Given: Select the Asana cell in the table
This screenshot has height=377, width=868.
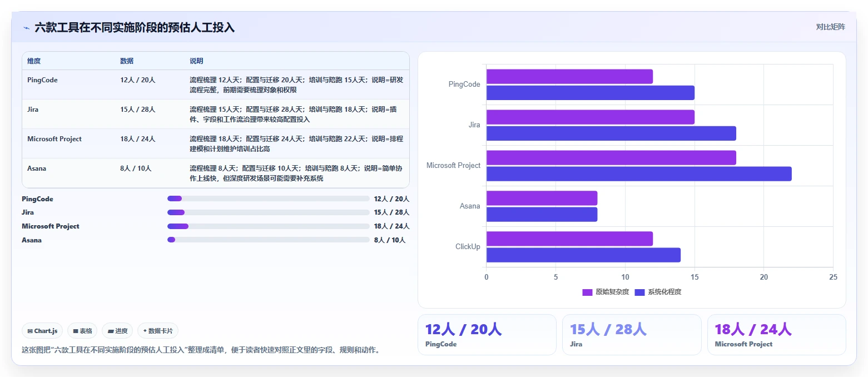Looking at the screenshot, I should point(37,168).
